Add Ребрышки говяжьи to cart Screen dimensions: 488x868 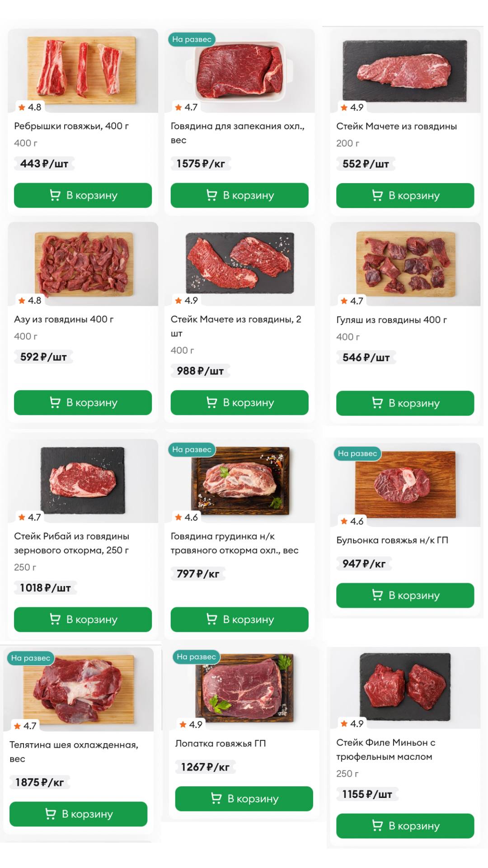point(83,195)
